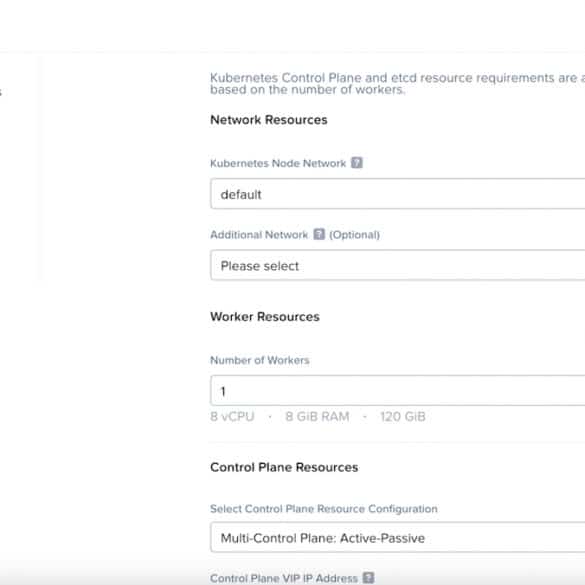Click the (Optional) text after Additional Network
Viewport: 585px width, 585px height.
(354, 235)
